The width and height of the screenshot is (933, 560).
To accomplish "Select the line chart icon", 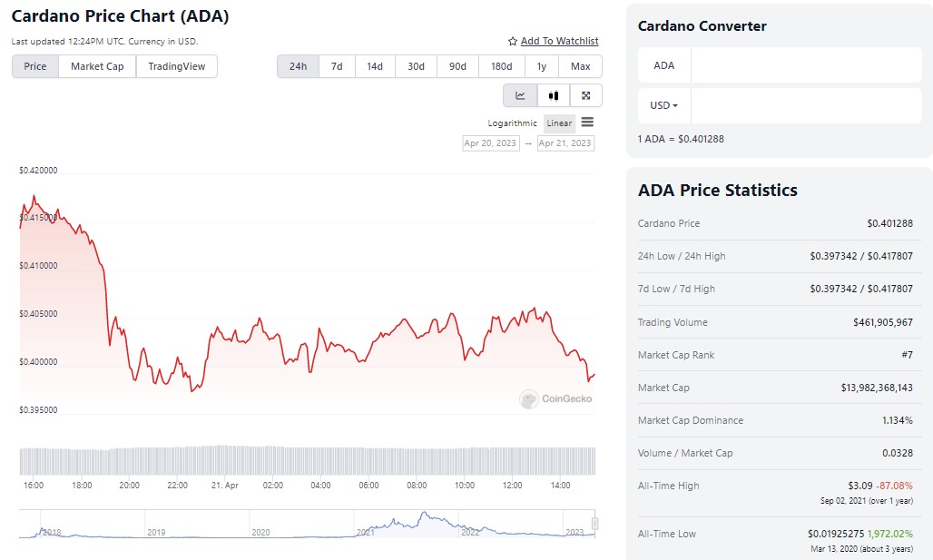I will [521, 95].
